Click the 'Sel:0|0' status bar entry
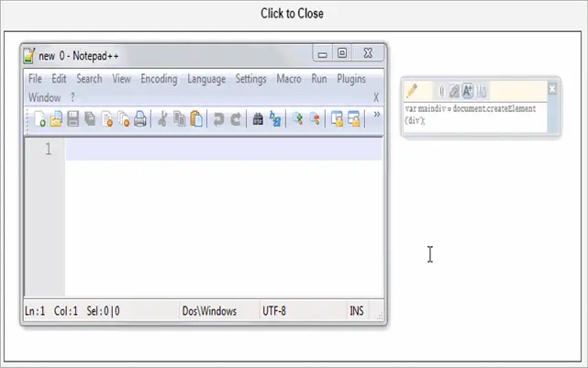 [x=103, y=311]
